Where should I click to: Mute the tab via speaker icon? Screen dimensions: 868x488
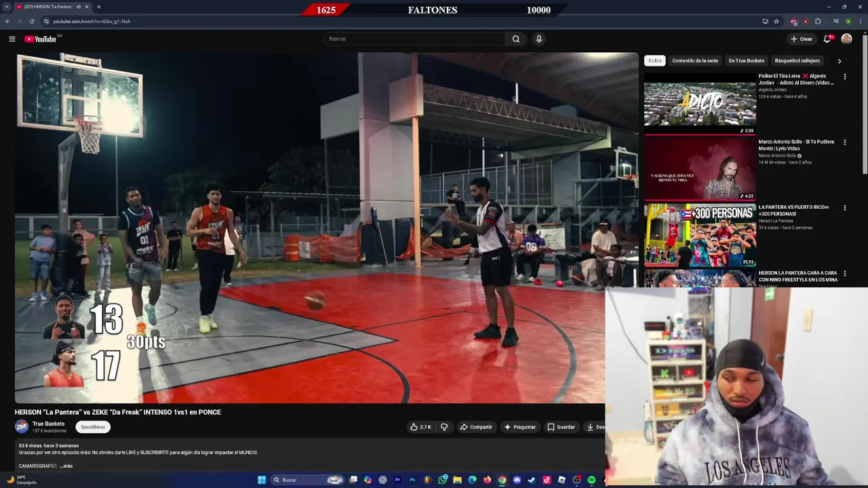(79, 7)
